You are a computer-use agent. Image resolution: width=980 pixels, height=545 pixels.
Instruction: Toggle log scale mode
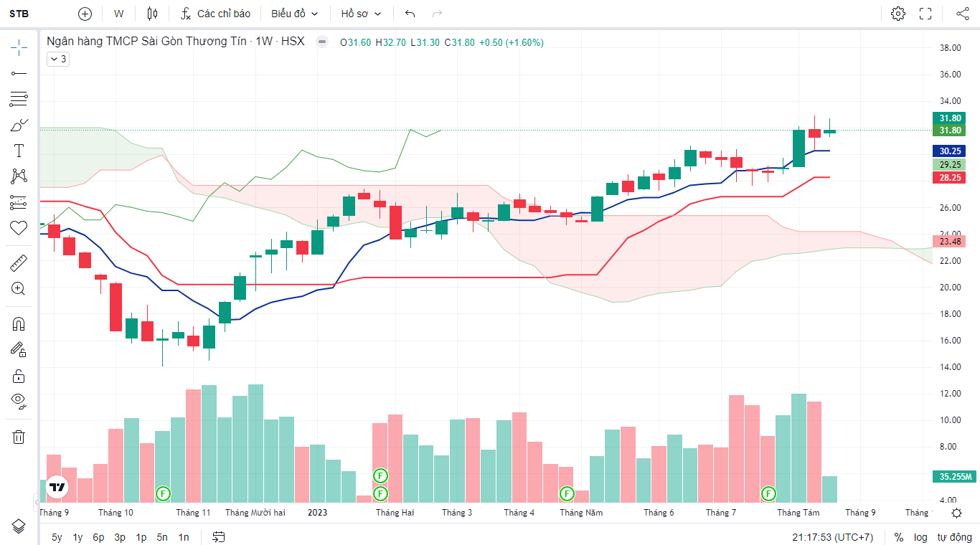coord(920,537)
